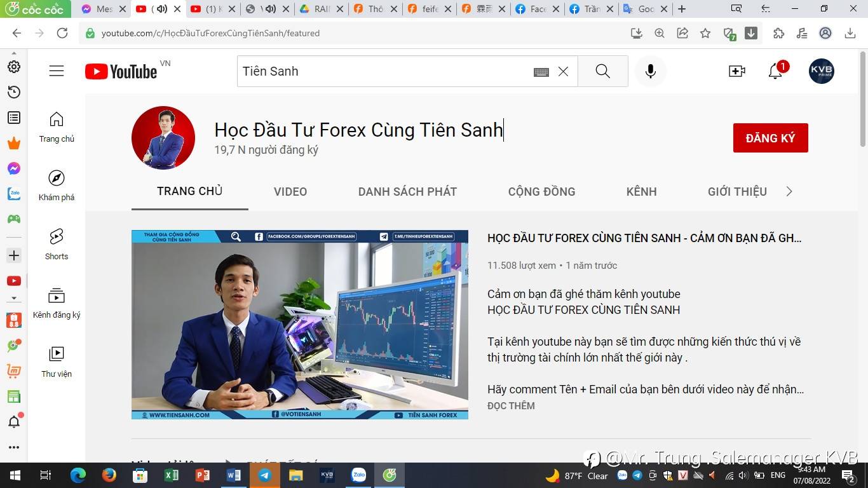The image size is (868, 488).
Task: Expand description with ĐỌC THÊM
Action: [511, 406]
